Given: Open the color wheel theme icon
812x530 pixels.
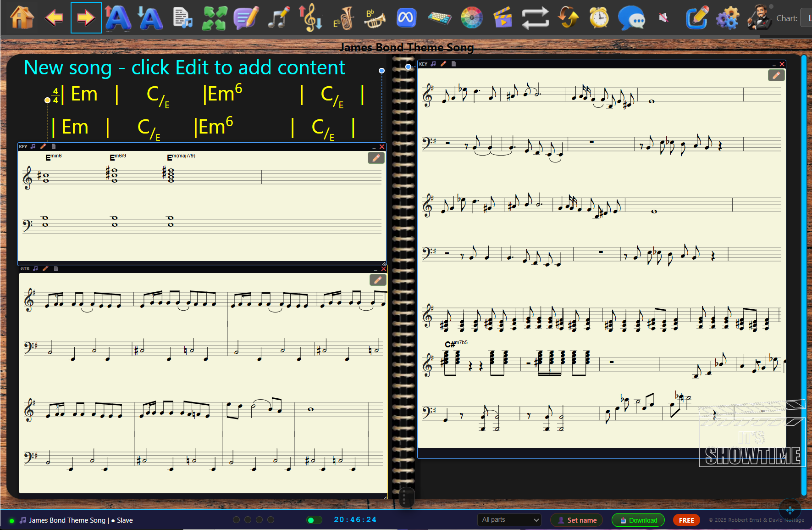Looking at the screenshot, I should point(471,18).
